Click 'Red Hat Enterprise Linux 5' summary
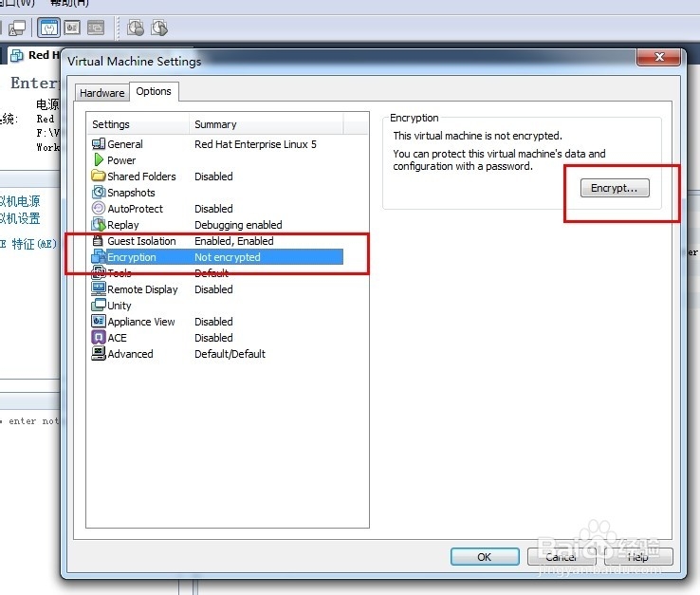This screenshot has height=595, width=700. (255, 144)
